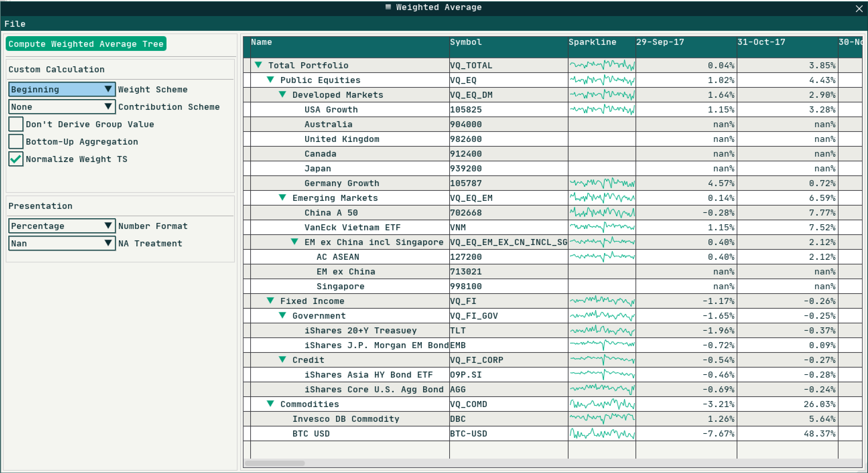Collapse the Fixed Income node

[270, 300]
